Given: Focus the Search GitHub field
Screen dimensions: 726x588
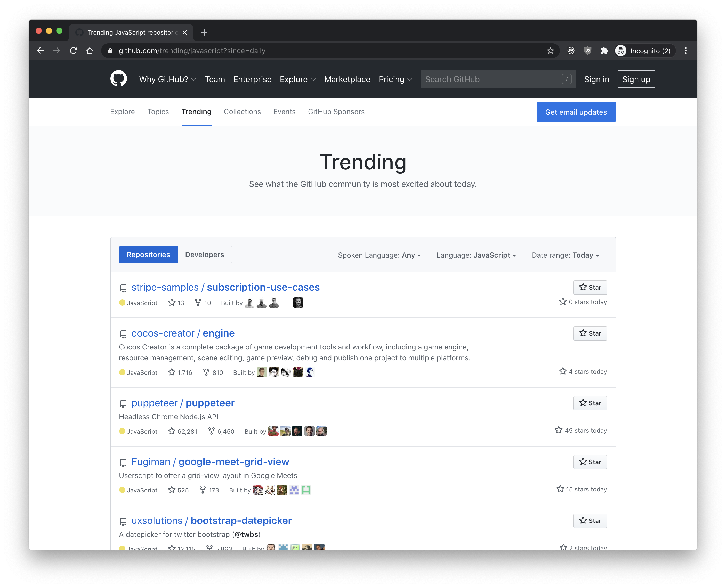Looking at the screenshot, I should 498,79.
